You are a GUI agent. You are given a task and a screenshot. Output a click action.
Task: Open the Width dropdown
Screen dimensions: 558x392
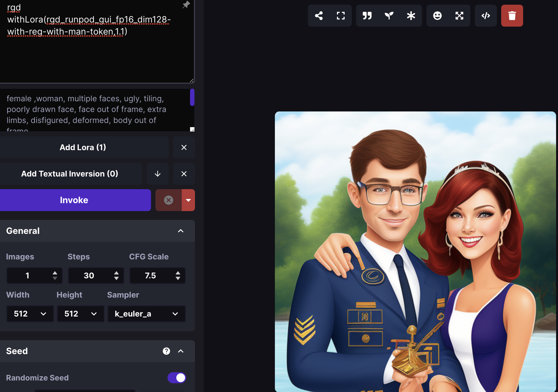tap(30, 313)
